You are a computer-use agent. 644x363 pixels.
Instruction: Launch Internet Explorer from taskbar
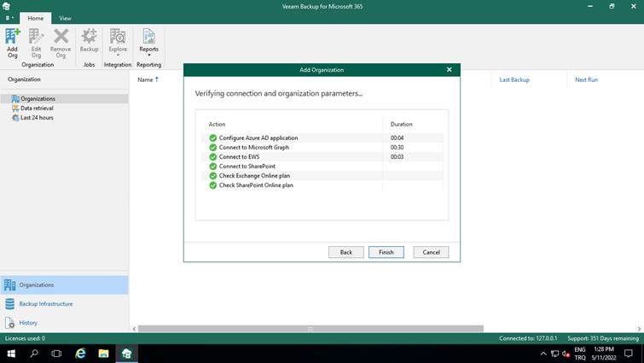80,354
